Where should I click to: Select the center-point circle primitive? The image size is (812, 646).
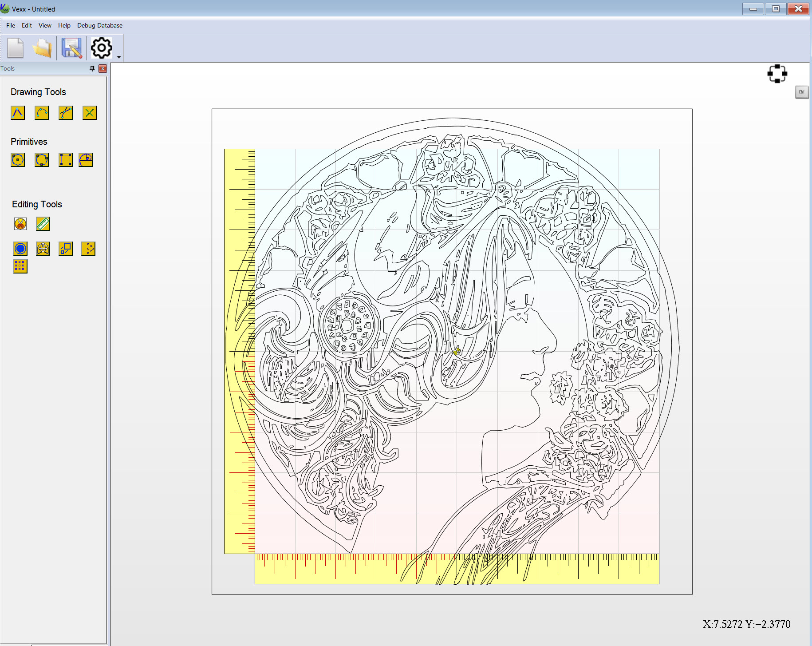click(x=18, y=160)
